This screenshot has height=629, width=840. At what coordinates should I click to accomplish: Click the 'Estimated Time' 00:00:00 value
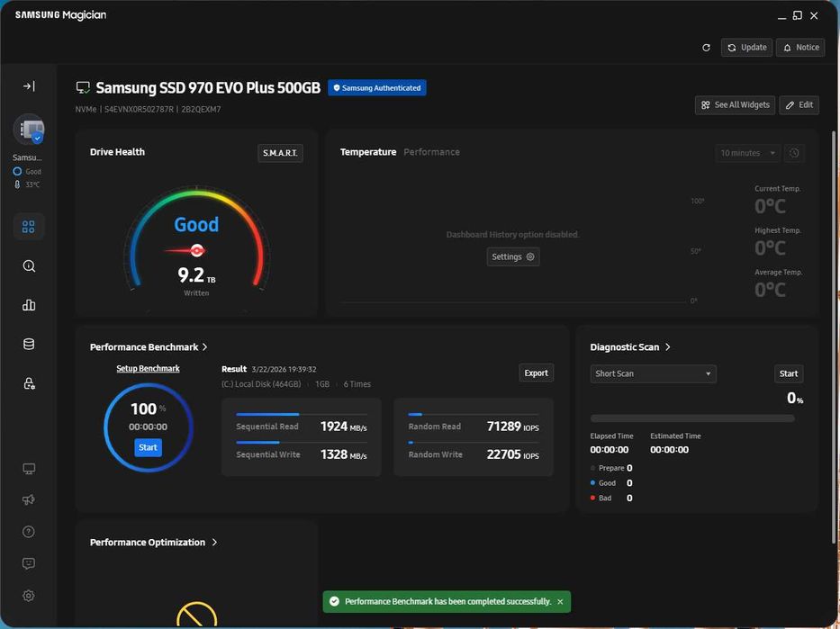click(669, 450)
